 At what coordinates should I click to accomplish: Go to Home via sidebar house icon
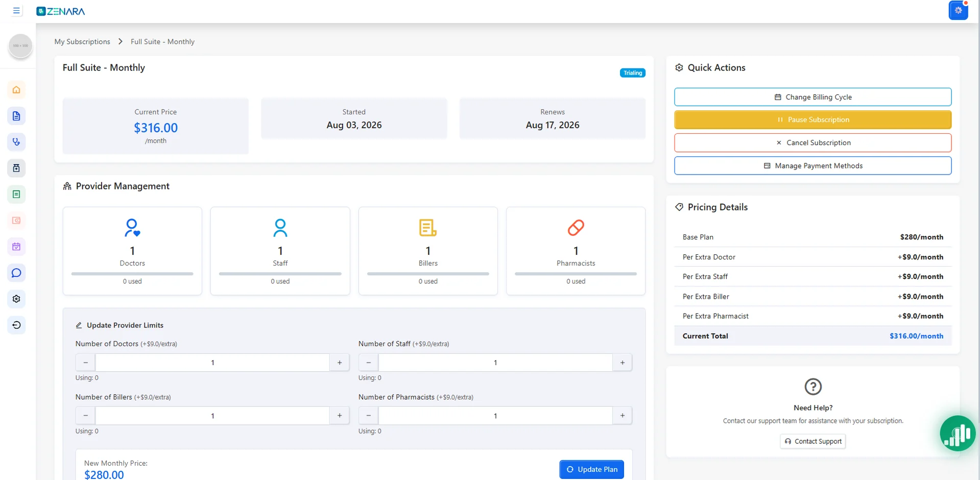click(16, 90)
